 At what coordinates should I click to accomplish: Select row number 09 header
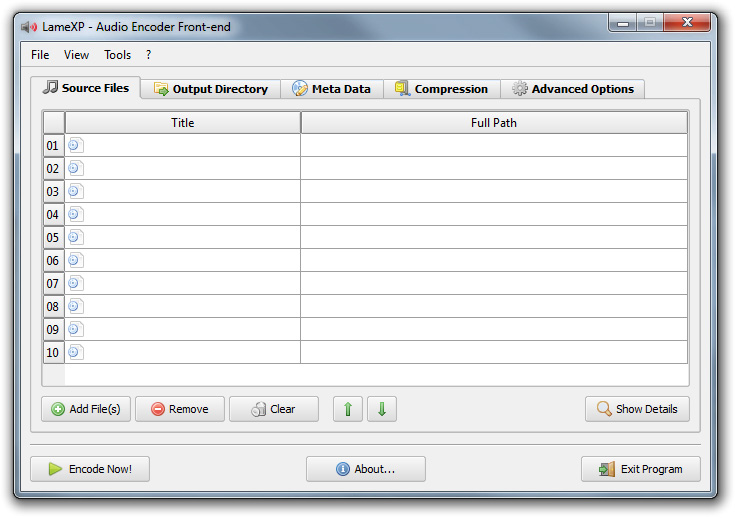(x=53, y=329)
